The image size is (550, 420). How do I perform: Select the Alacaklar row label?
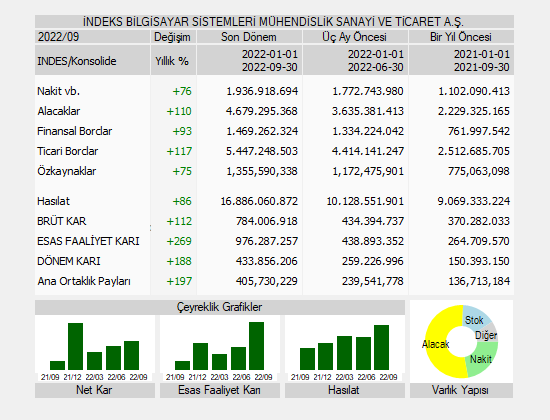59,111
